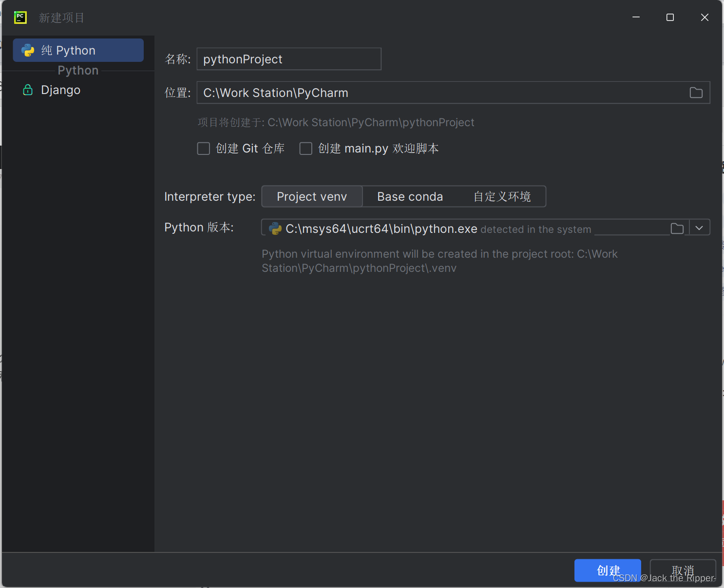724x588 pixels.
Task: Browse for Python interpreter with the folder icon
Action: (677, 228)
